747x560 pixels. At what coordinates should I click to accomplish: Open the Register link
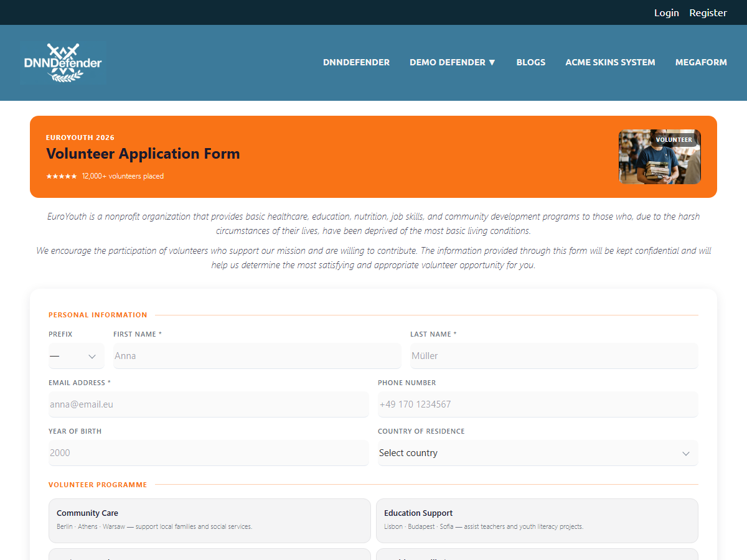tap(708, 12)
